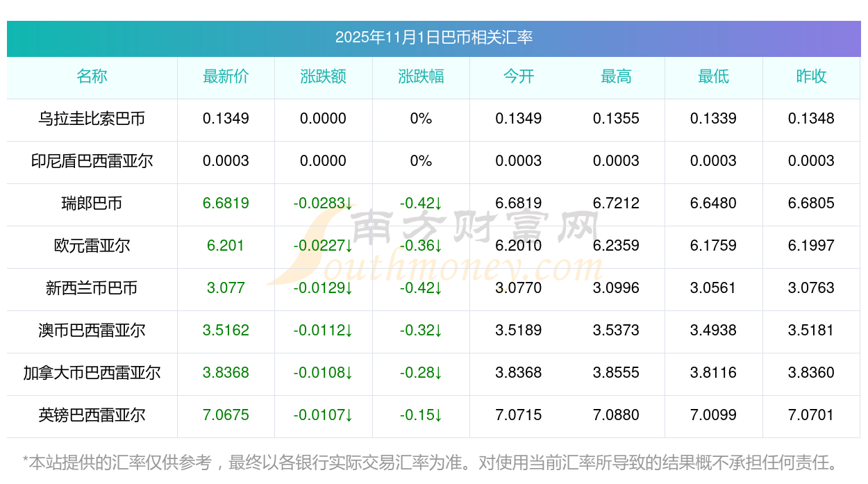Click the 最新价 column header

pyautogui.click(x=226, y=76)
